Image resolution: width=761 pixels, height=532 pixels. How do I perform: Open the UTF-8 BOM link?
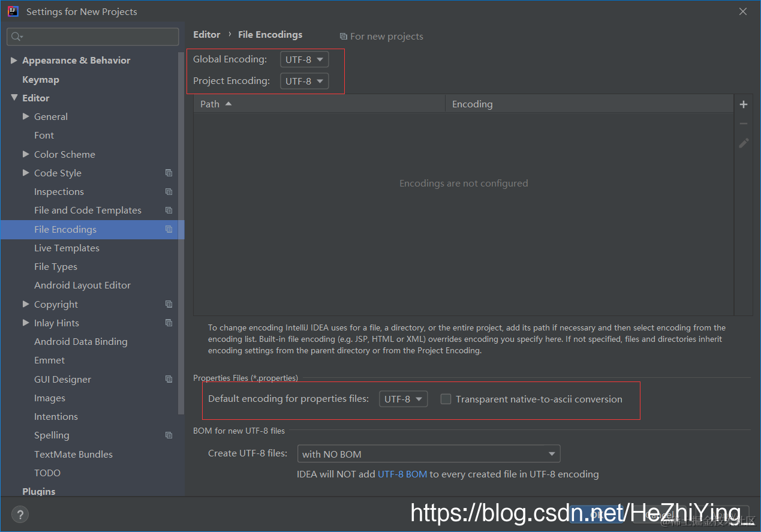click(x=402, y=474)
